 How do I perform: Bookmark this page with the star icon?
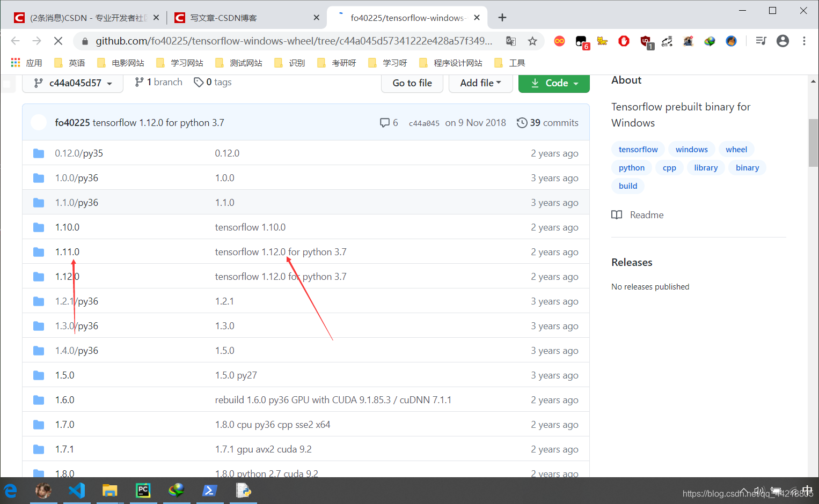(x=532, y=41)
